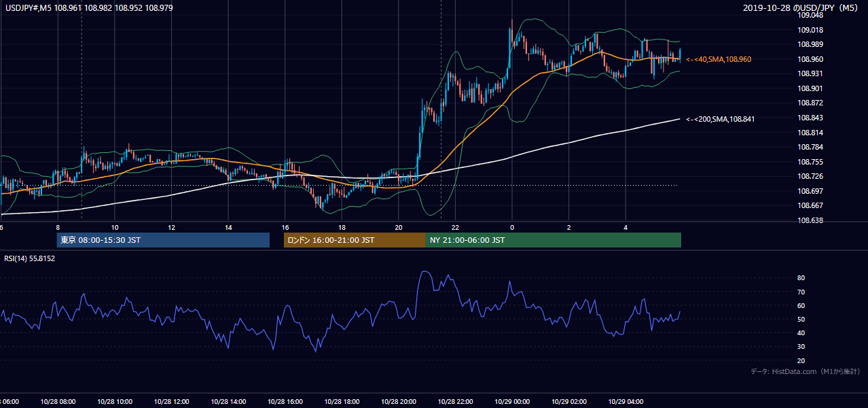Viewport: 868px width, 408px height.
Task: Click price level 108.697 on the axis
Action: [810, 191]
